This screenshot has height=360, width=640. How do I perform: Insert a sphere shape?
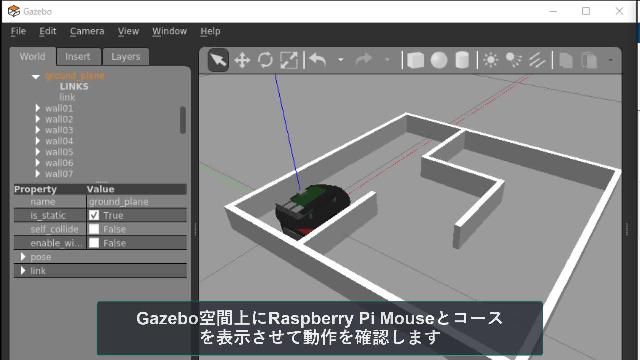(439, 60)
